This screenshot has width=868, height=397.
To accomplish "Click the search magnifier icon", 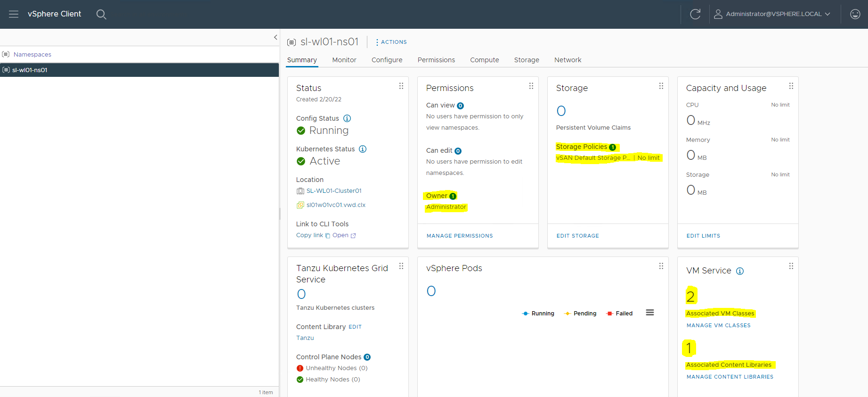I will pos(101,14).
